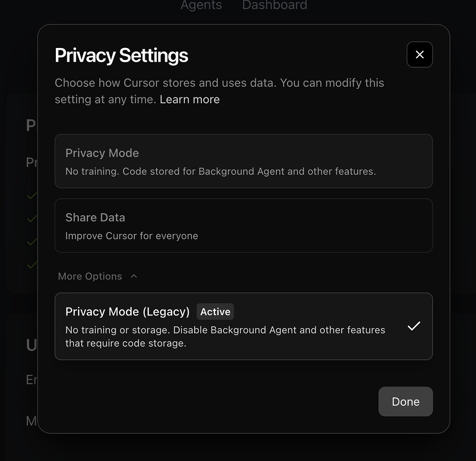Collapse the More Options section

(x=97, y=276)
